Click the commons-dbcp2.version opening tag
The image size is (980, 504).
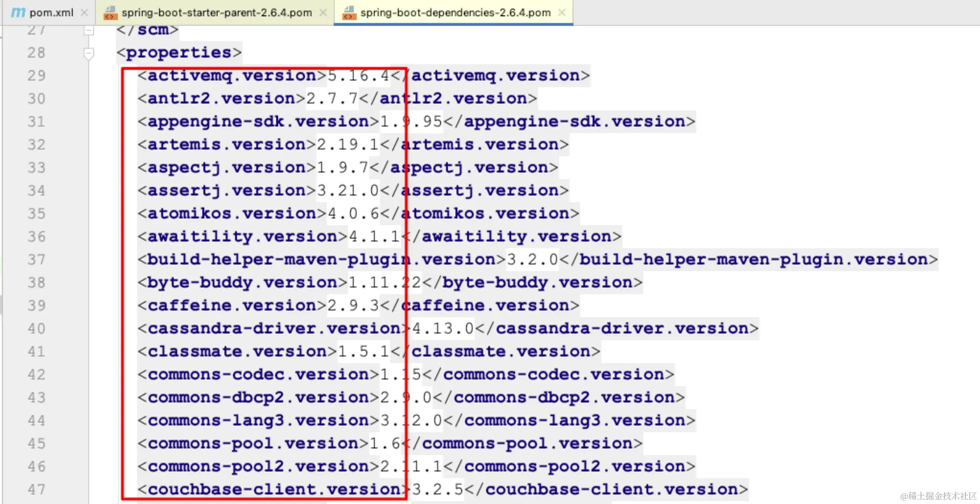pos(258,398)
